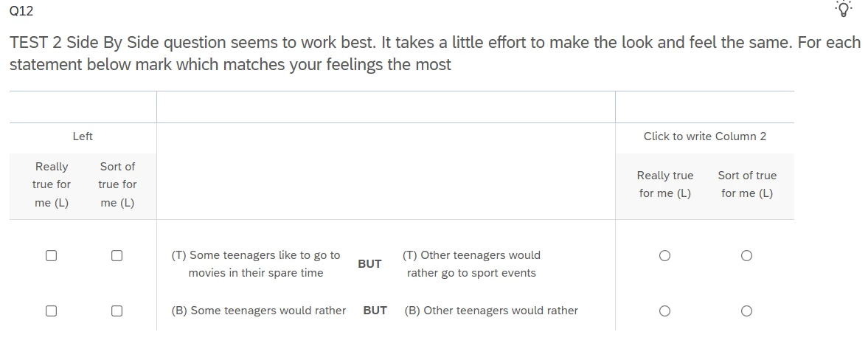Edit the 'Left' column header label
The image size is (868, 360).
(83, 136)
